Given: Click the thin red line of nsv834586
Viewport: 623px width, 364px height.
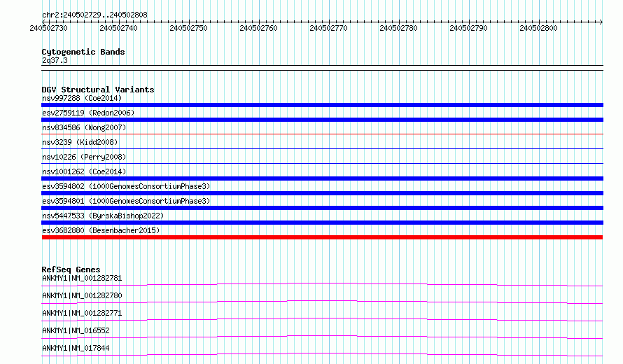Looking at the screenshot, I should (322, 134).
